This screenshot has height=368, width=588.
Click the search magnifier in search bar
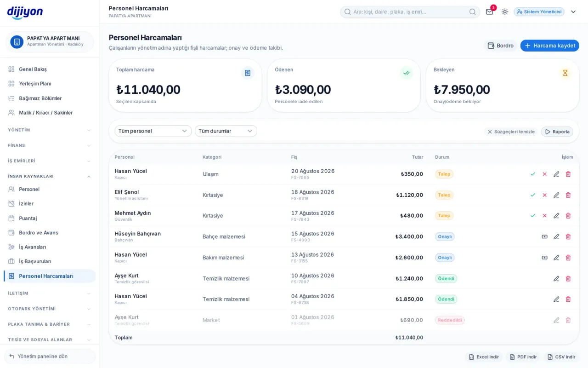472,11
